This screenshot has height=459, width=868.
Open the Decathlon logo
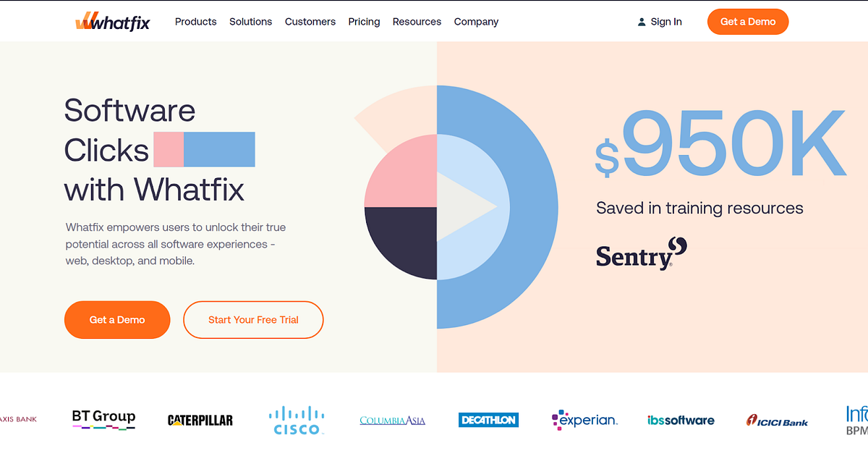pos(488,420)
